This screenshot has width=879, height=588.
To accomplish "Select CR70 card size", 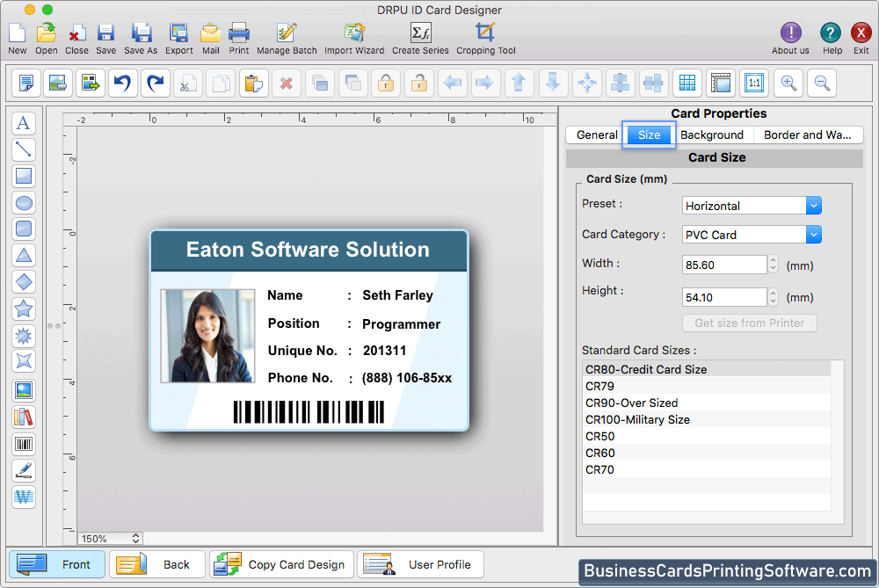I will [707, 469].
